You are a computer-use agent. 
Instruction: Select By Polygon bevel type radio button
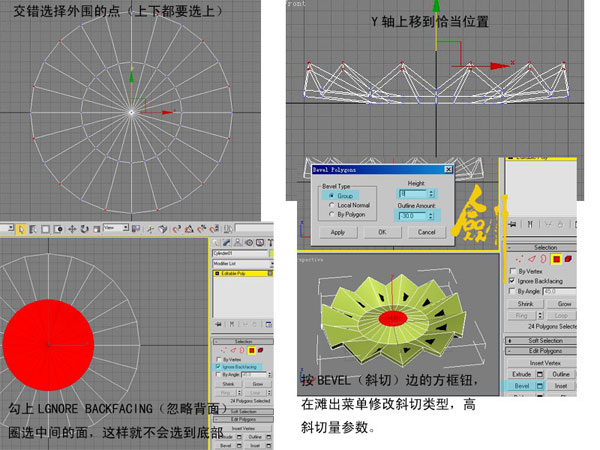(331, 214)
